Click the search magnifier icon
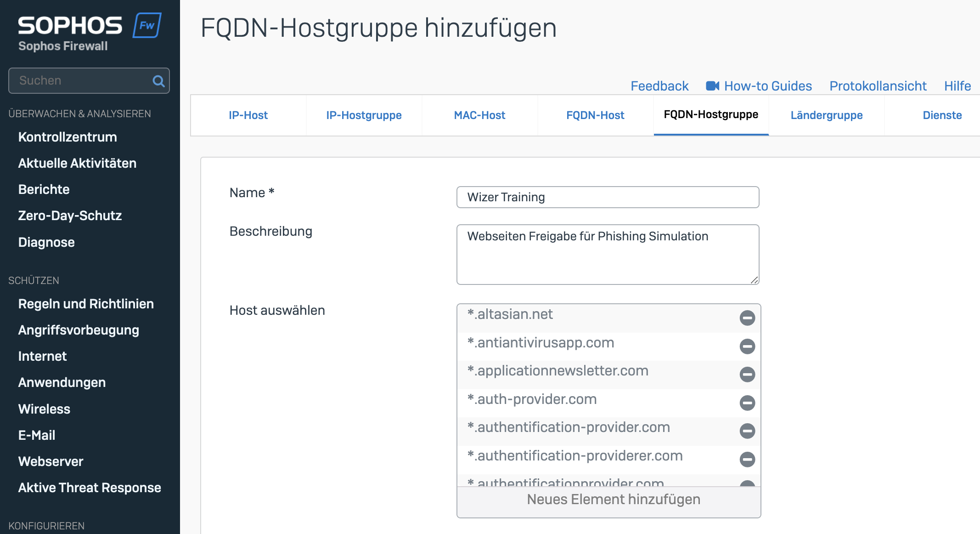This screenshot has width=980, height=534. click(158, 81)
